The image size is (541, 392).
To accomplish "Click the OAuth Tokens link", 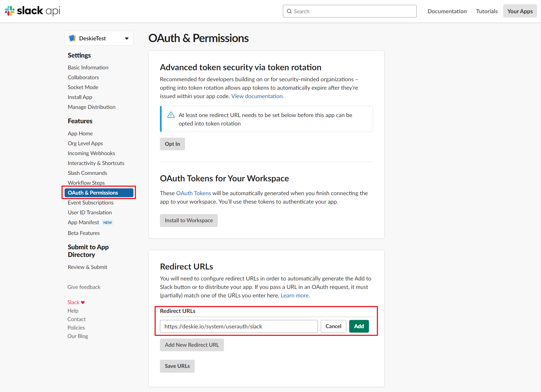I will point(193,193).
